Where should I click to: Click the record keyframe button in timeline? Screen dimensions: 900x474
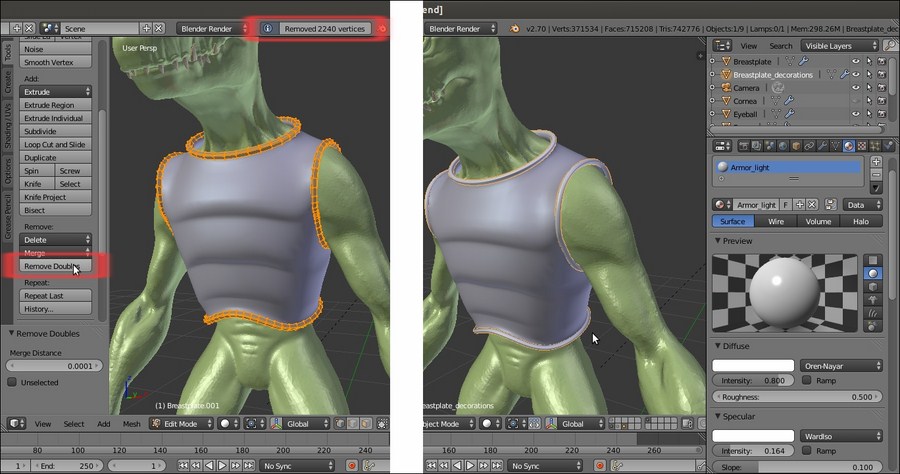[x=351, y=466]
